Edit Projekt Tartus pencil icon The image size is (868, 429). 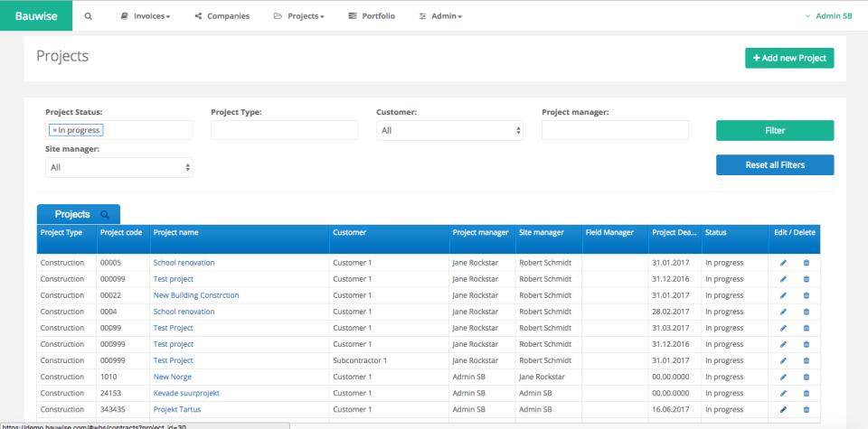click(783, 410)
